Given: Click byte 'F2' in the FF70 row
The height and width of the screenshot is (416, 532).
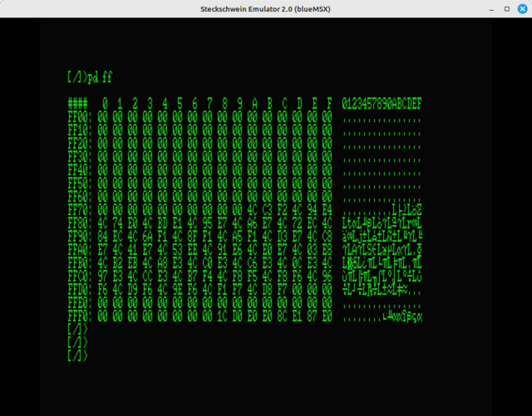Looking at the screenshot, I should point(282,210).
